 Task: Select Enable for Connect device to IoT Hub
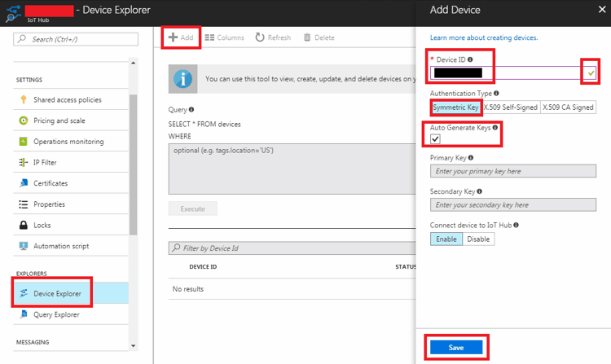click(446, 239)
